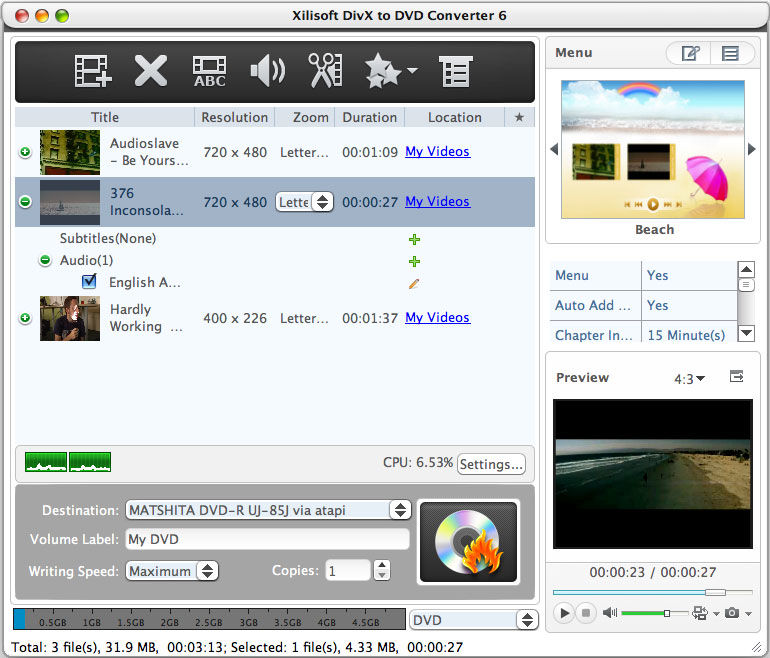Open the subtitle ABC toolbar tool
Image resolution: width=770 pixels, height=658 pixels.
[210, 71]
